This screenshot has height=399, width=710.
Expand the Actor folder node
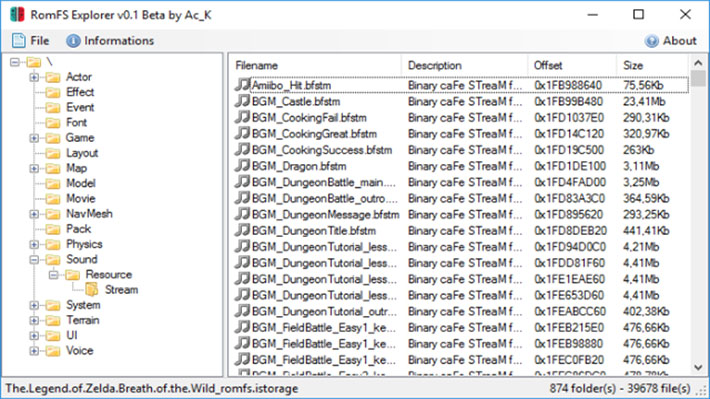point(34,77)
